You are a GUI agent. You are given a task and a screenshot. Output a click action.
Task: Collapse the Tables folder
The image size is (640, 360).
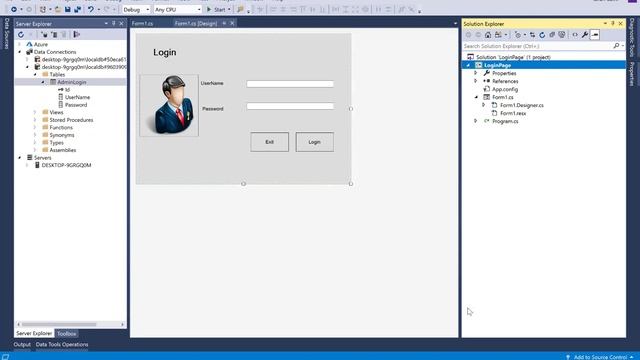pos(35,74)
